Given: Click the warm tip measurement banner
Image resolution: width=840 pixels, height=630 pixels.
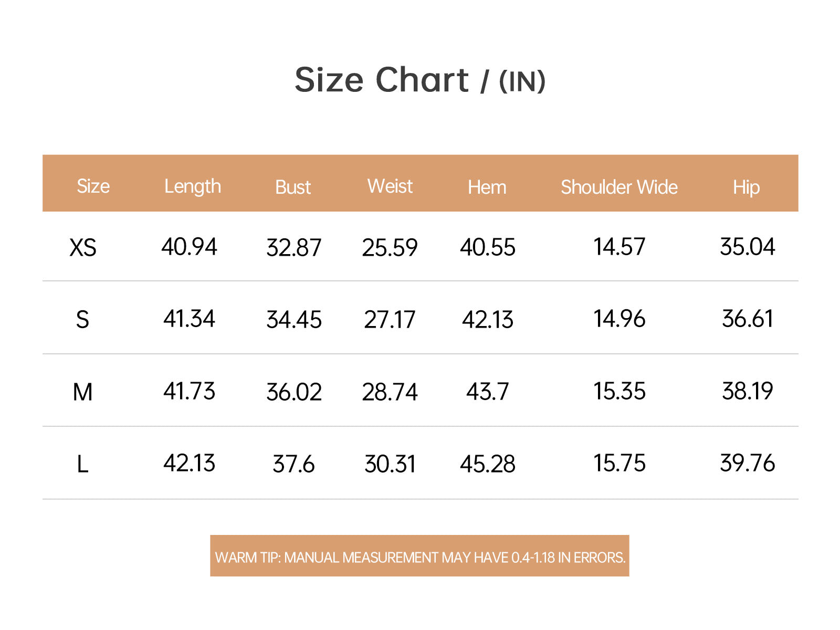Looking at the screenshot, I should (x=419, y=556).
